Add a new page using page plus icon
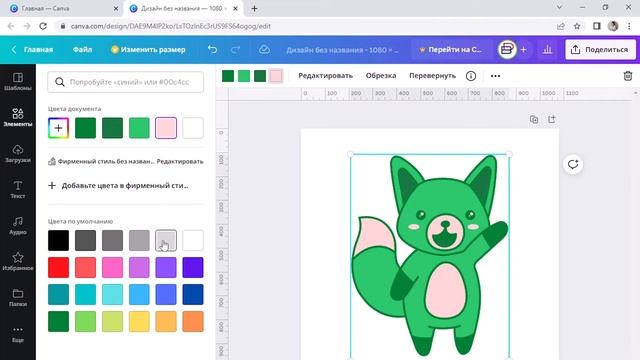640x360 pixels. point(552,120)
